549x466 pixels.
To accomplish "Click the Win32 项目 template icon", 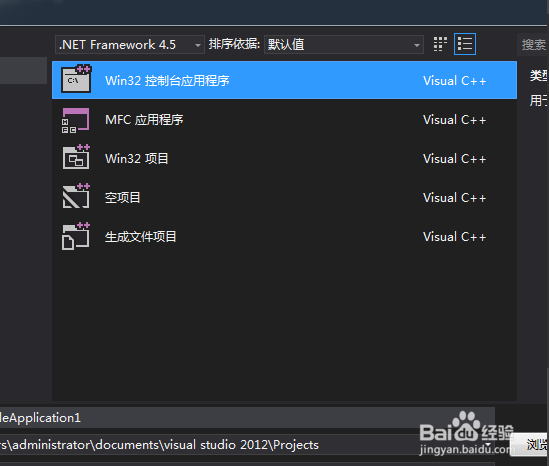I will click(76, 157).
